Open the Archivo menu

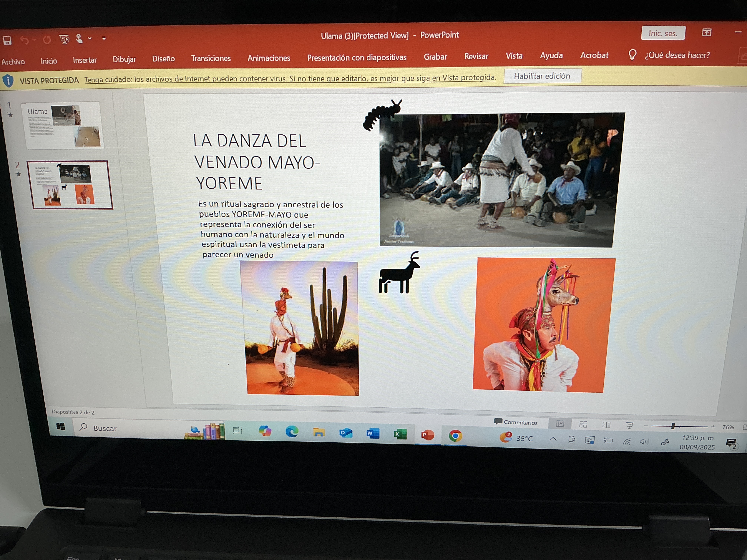13,61
